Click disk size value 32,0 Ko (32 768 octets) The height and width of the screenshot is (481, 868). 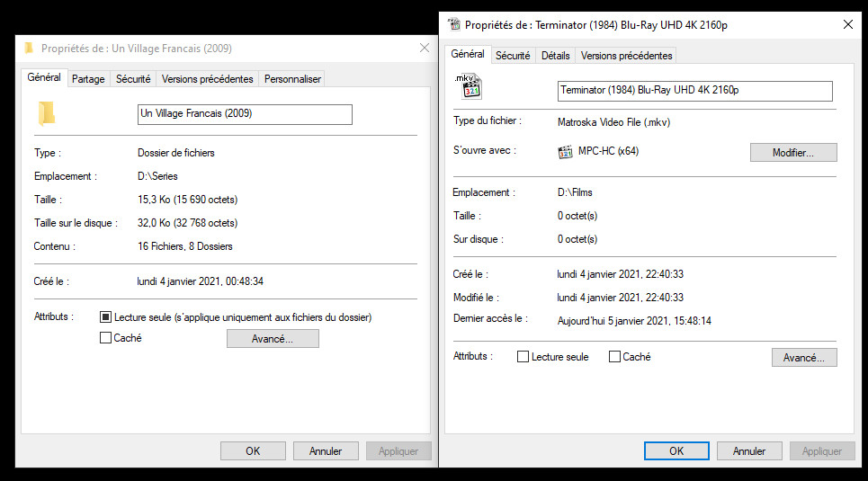pos(188,222)
